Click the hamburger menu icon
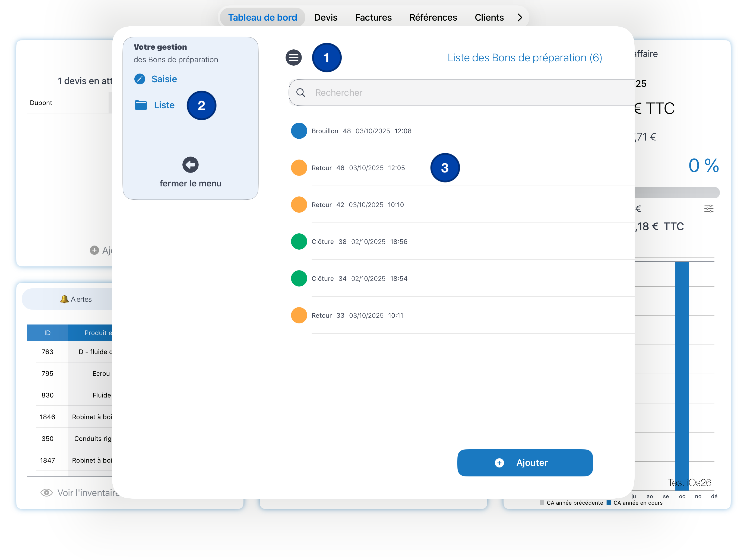This screenshot has width=747, height=560. 293,58
